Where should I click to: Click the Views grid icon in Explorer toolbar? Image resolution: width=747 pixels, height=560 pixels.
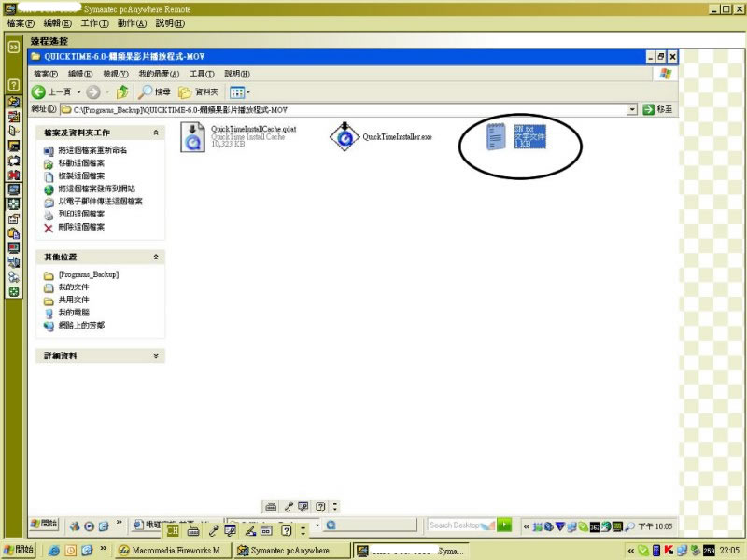237,91
